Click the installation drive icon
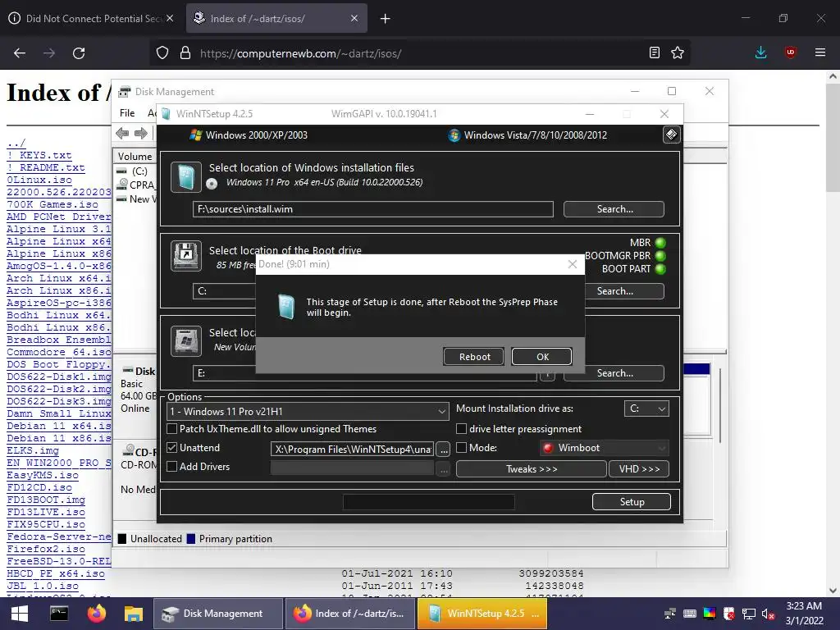840x630 pixels. point(186,340)
